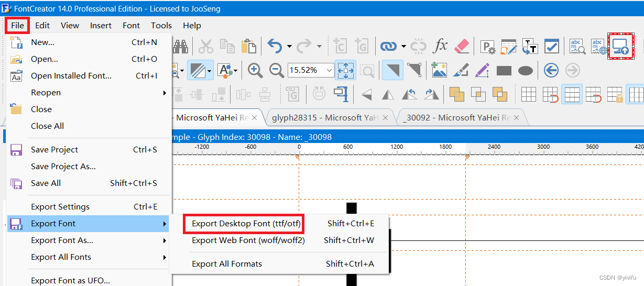Click the Save All menu entry
Screen dimensions: 644x286
coord(89,183)
